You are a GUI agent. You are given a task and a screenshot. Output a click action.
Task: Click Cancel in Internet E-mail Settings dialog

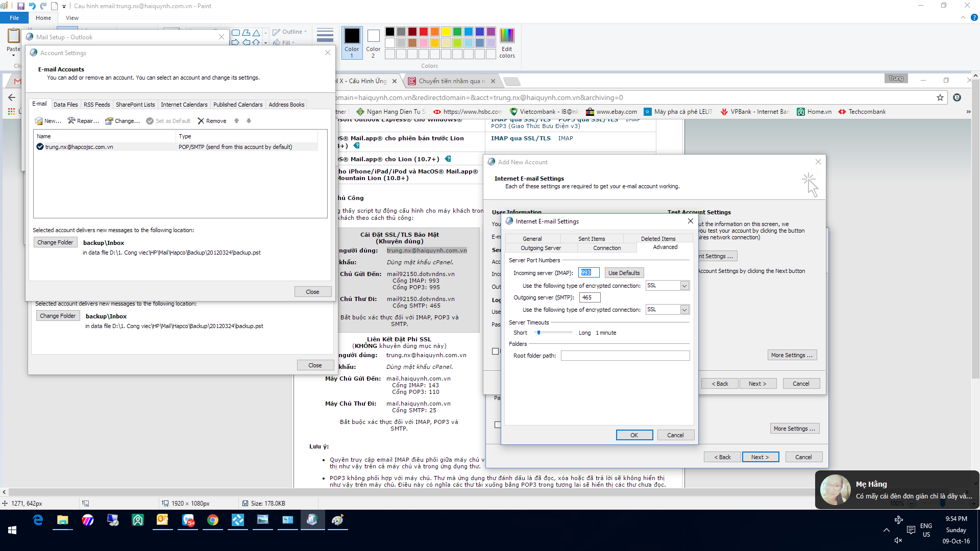pos(675,435)
